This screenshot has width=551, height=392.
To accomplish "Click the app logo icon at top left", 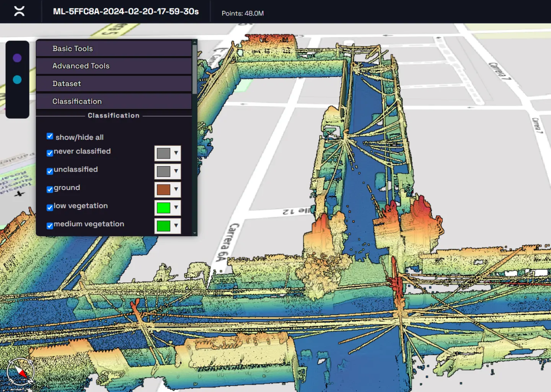I will (19, 11).
